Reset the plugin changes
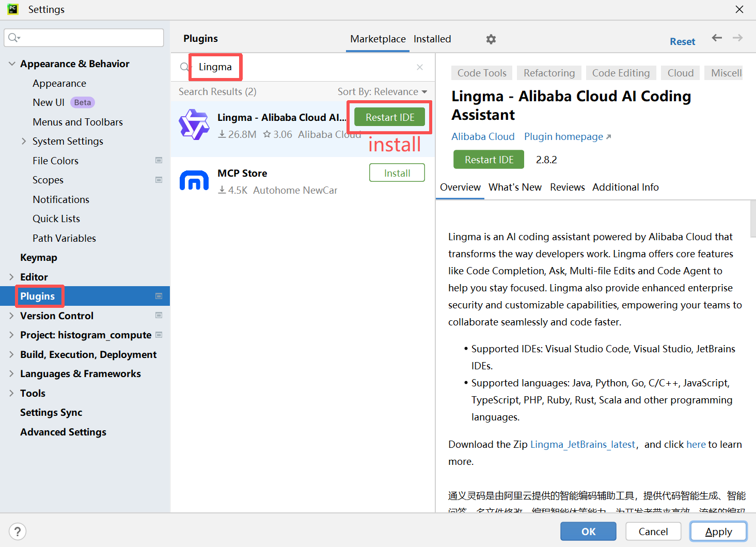The width and height of the screenshot is (756, 547). pyautogui.click(x=682, y=41)
